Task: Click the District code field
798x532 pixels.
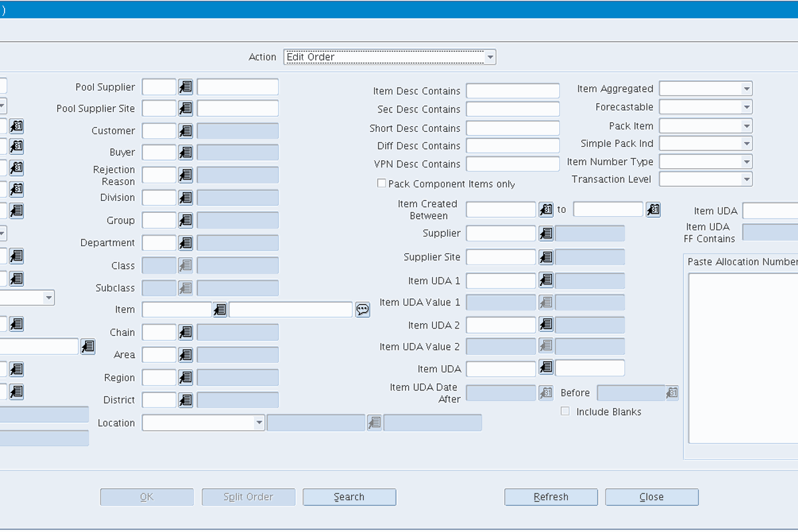Action: pos(160,400)
